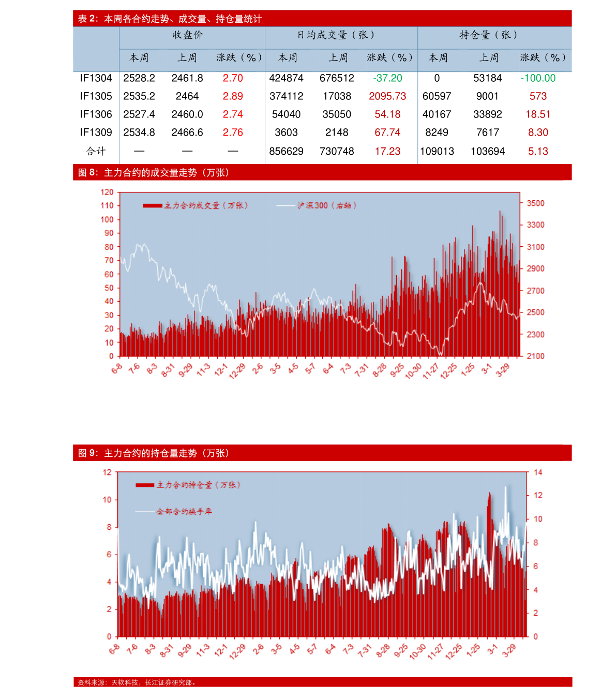This screenshot has width=616, height=698.
Task: Click the 收盘价 column group header
Action: (188, 35)
